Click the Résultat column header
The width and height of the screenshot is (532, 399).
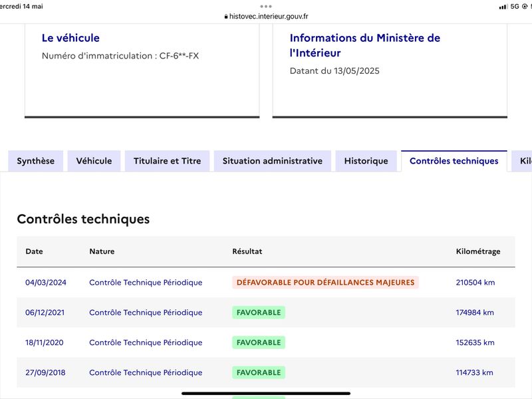[247, 251]
